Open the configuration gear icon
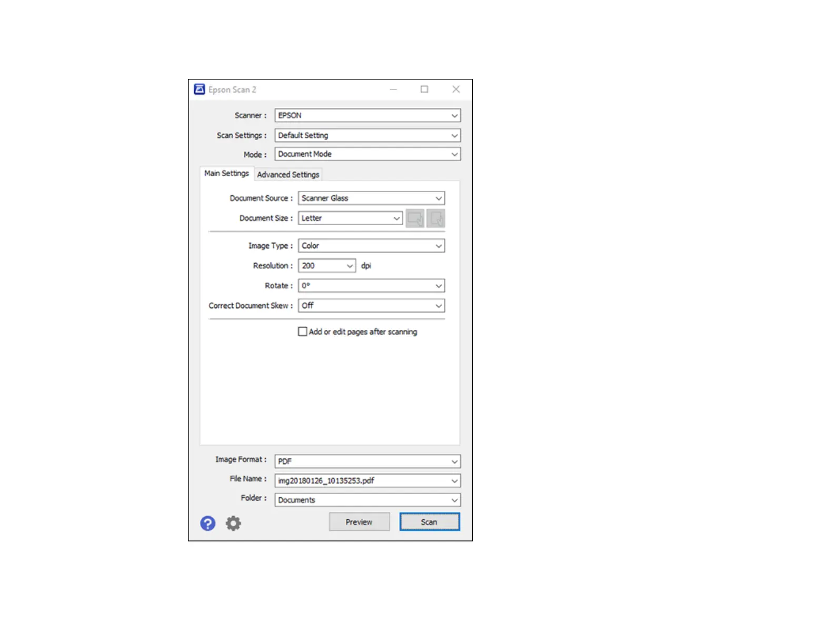Screen dimensions: 834x644 pyautogui.click(x=233, y=523)
